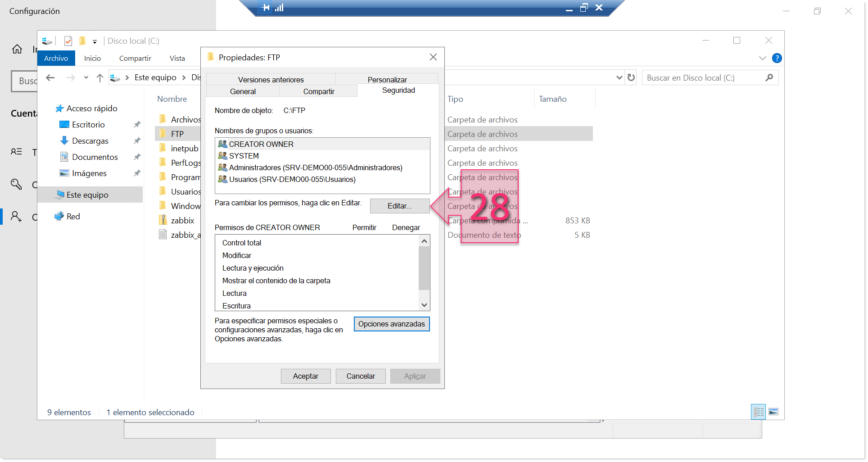This screenshot has height=462, width=868.
Task: Create a new folder from the Quick Access Toolbar
Action: [x=82, y=41]
